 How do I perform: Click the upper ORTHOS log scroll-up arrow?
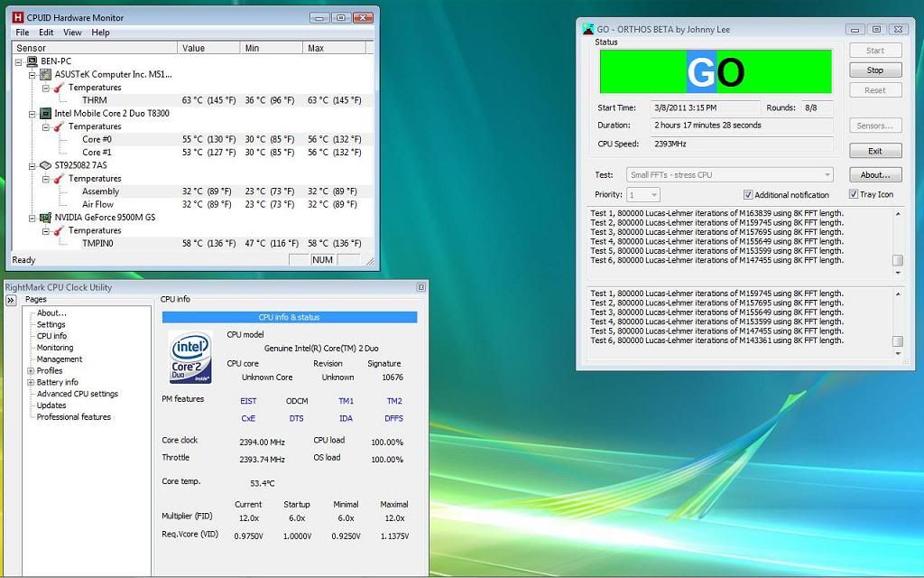(898, 214)
